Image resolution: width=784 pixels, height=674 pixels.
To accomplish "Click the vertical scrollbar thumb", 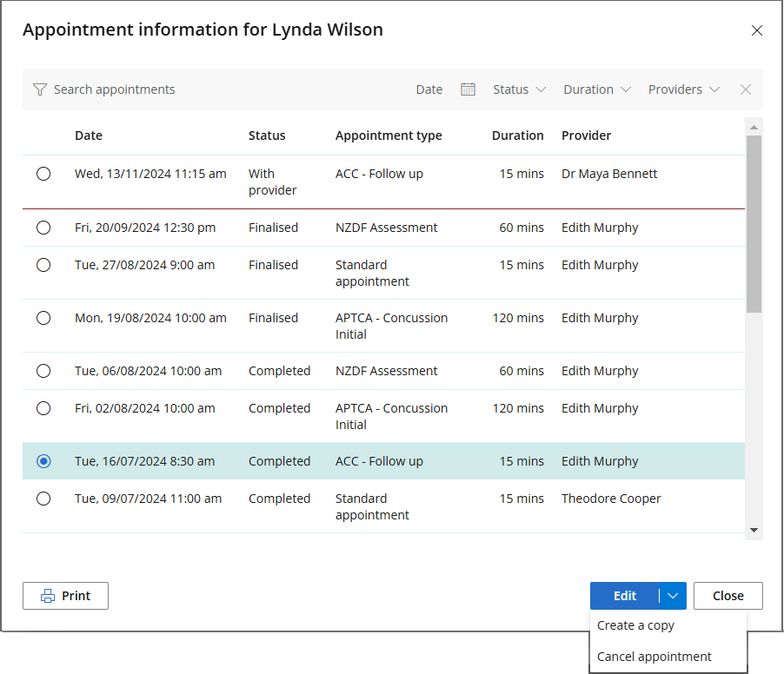I will tap(754, 224).
